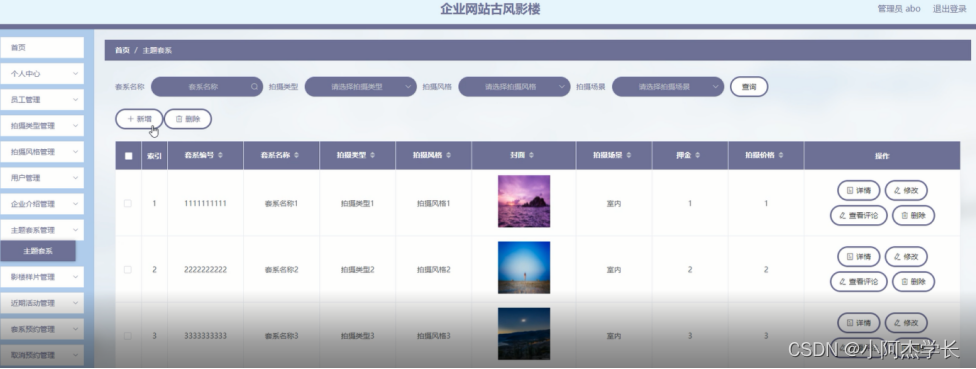Click the 套系名称3 cell

281,335
